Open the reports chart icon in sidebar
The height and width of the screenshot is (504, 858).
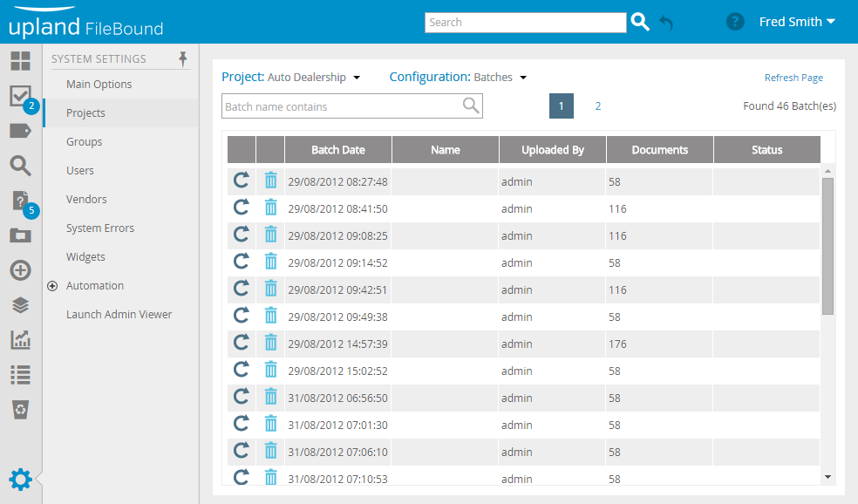(20, 340)
